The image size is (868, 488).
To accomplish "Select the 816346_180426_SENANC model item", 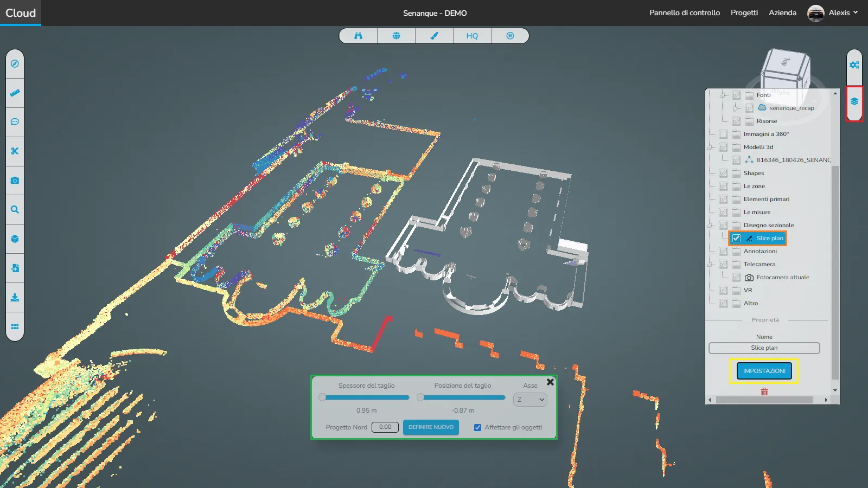I will point(794,160).
